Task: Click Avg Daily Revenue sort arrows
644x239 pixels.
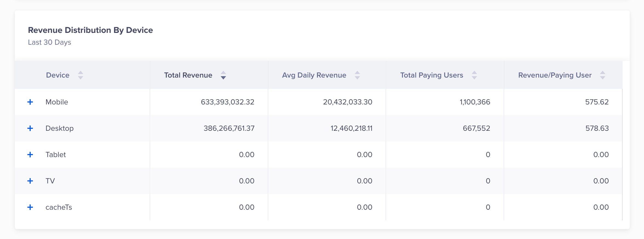Action: [357, 75]
